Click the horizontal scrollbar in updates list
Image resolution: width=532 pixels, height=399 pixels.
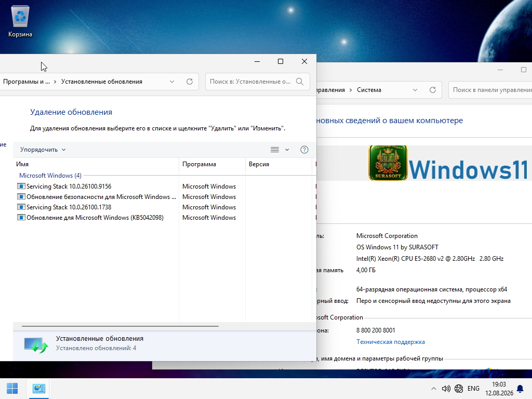click(x=120, y=326)
